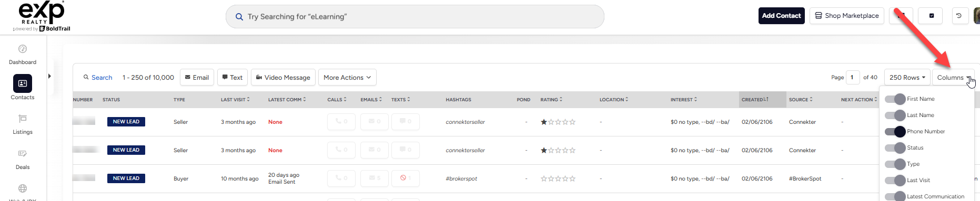
Task: Click the '20 days ago Email Sent' cell
Action: (x=284, y=178)
